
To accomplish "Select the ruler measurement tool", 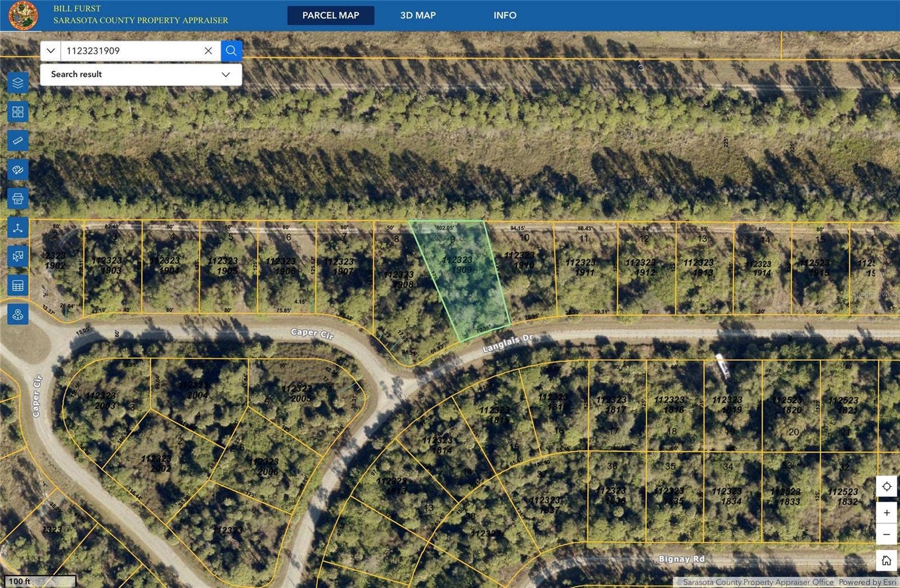I will point(18,141).
